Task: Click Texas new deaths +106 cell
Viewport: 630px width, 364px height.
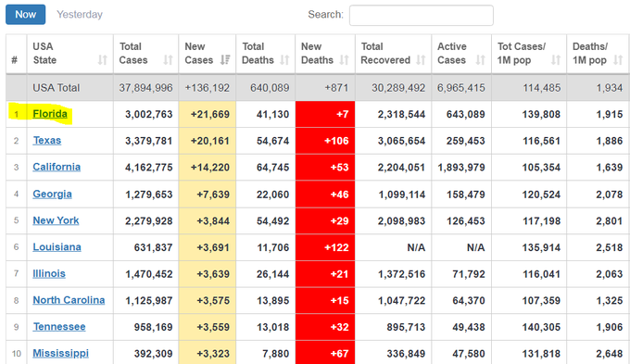Action: pos(325,141)
